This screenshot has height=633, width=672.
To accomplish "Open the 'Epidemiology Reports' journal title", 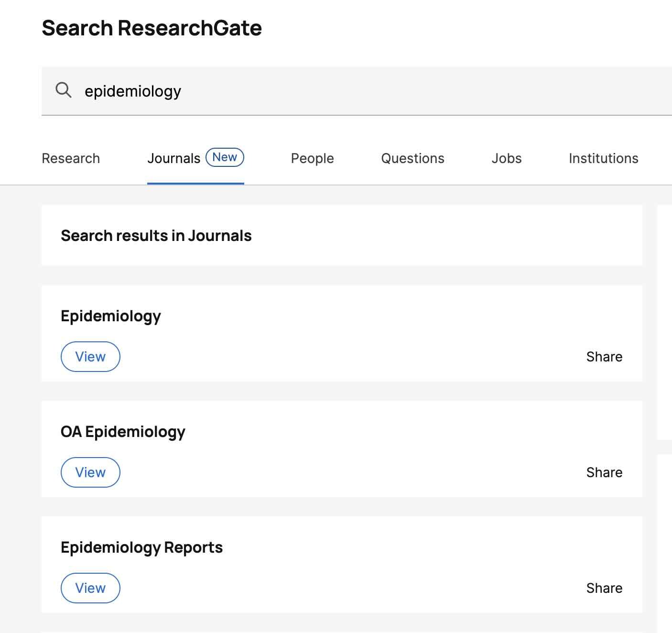I will [x=141, y=547].
